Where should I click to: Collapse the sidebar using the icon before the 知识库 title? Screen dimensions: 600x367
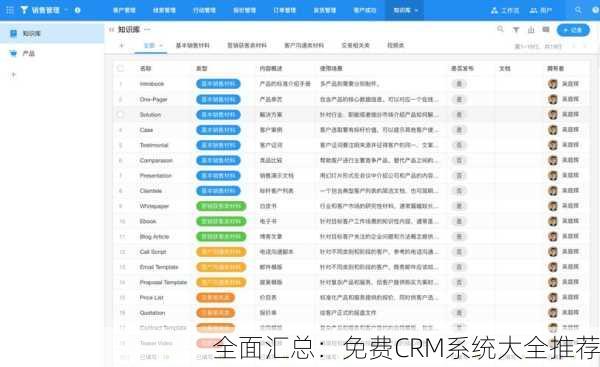(x=111, y=29)
